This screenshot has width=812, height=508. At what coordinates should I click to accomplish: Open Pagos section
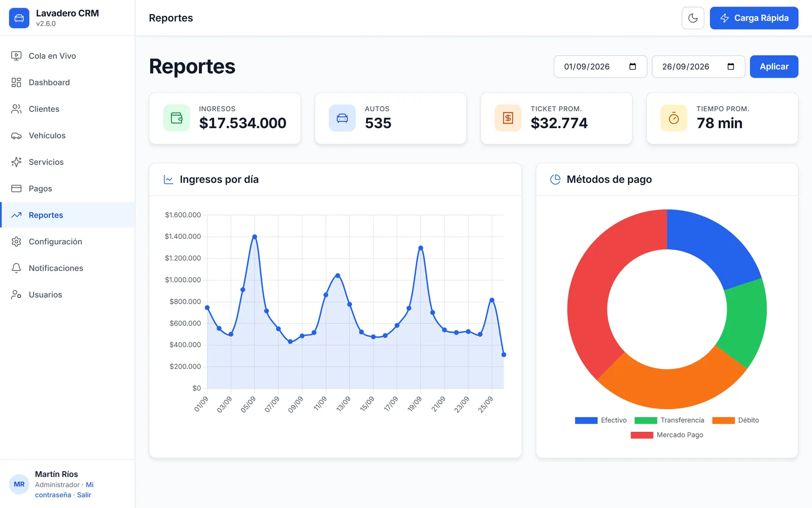67,188
